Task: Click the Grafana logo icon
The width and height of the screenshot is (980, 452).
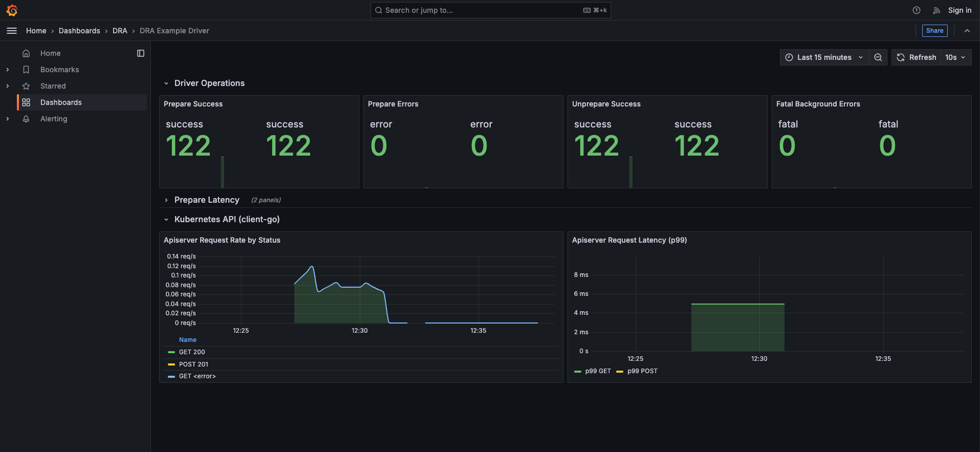Action: point(12,10)
